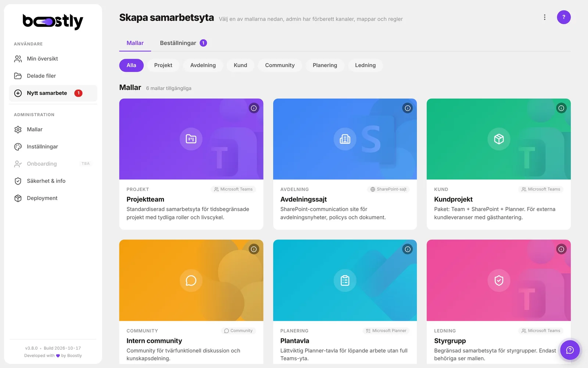The width and height of the screenshot is (588, 368).
Task: Open Säkerhet & info in sidebar
Action: [53, 181]
